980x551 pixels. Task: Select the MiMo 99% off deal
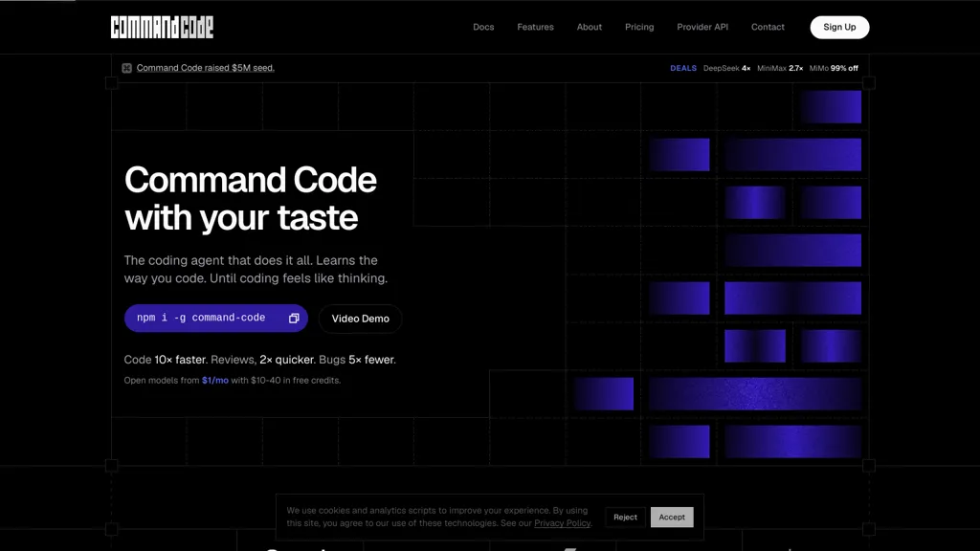click(x=834, y=68)
